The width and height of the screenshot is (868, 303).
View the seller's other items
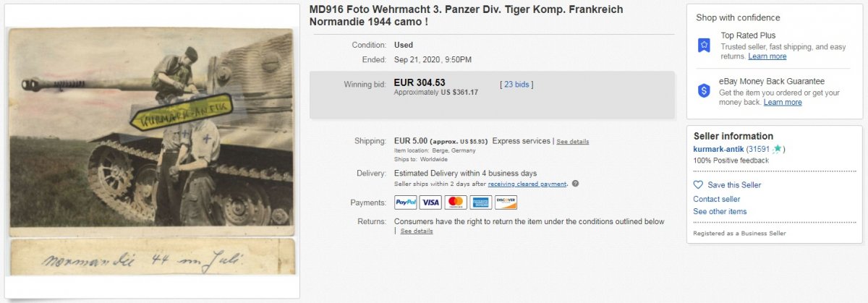720,211
